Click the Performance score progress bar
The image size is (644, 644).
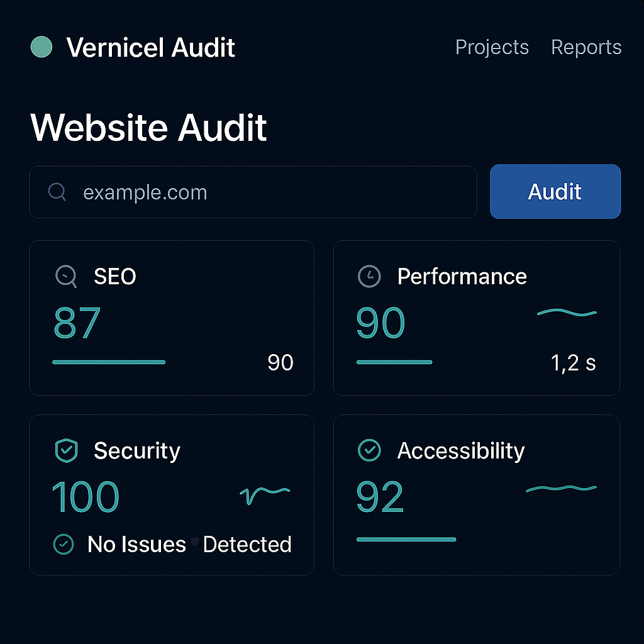[394, 362]
